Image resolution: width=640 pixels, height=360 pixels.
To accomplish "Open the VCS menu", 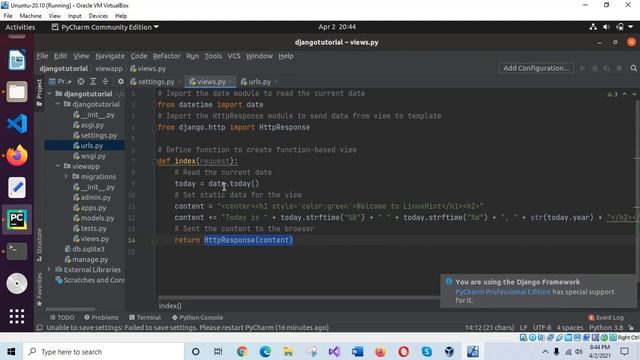I will pyautogui.click(x=234, y=56).
